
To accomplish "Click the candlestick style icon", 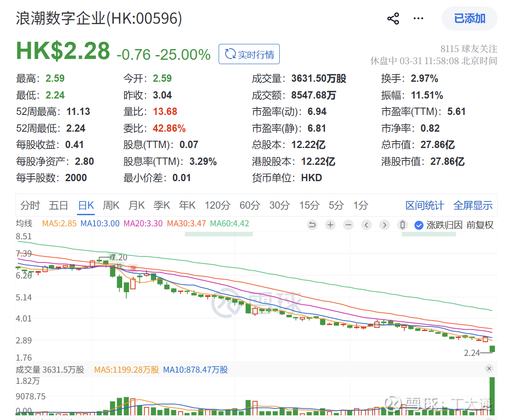I will (x=402, y=225).
